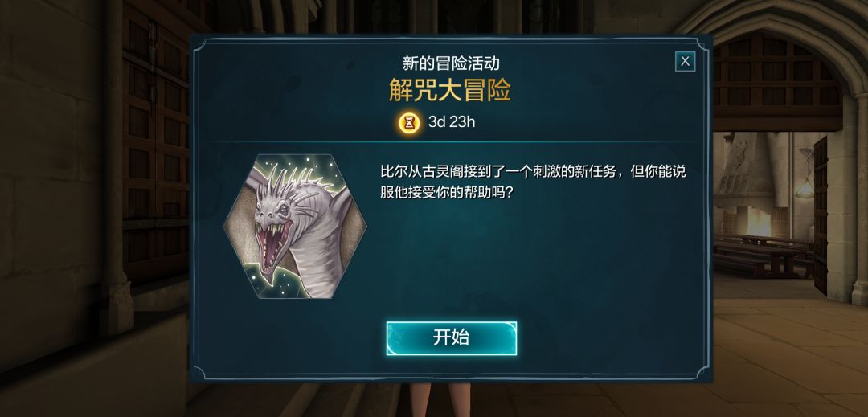868x417 pixels.
Task: Close the adventure dialog with X
Action: coord(685,61)
